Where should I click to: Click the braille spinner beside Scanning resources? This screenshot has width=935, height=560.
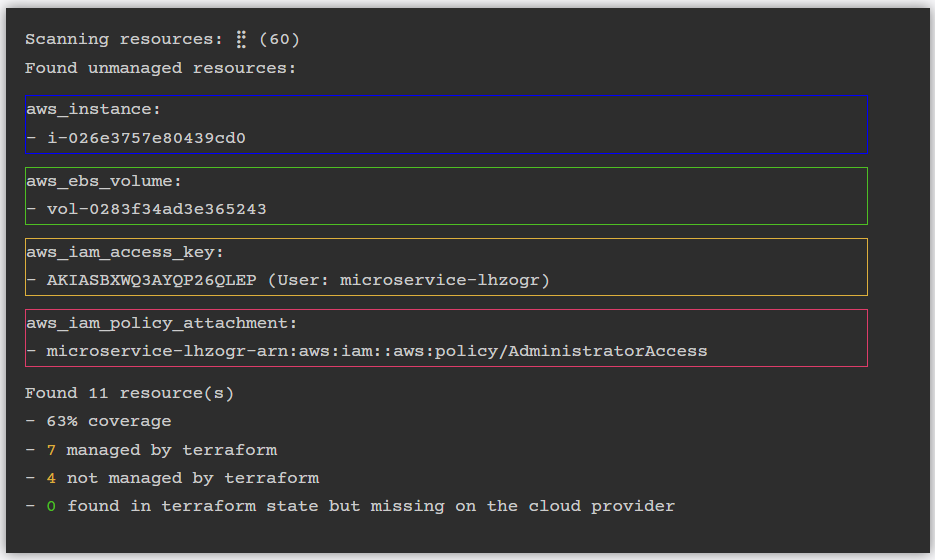[x=241, y=40]
